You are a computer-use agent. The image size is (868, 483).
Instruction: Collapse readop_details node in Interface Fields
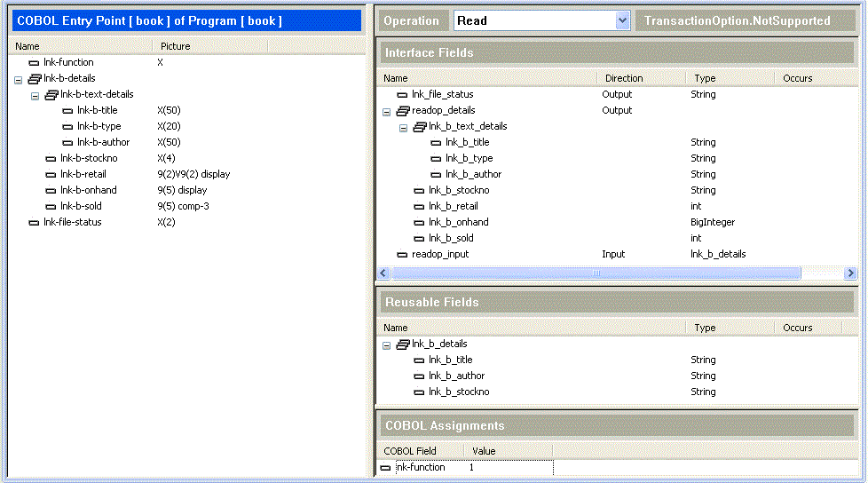click(387, 111)
